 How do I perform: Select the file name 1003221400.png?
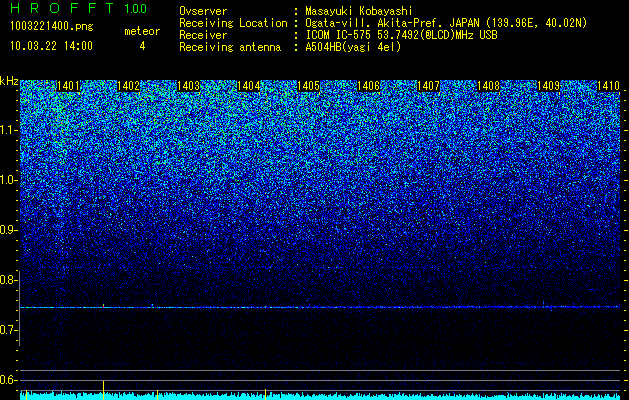coord(52,27)
